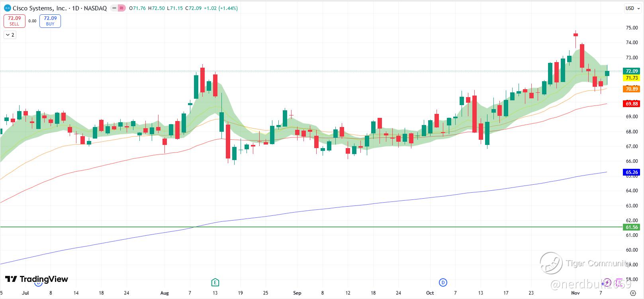Click the pink approximate-sign data indicator icon
644x299 pixels.
[121, 8]
